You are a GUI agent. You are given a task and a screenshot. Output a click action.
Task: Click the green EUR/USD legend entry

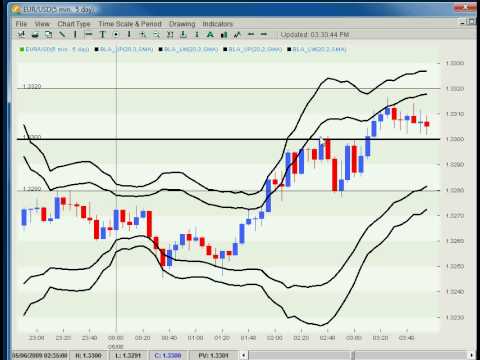[x=54, y=49]
